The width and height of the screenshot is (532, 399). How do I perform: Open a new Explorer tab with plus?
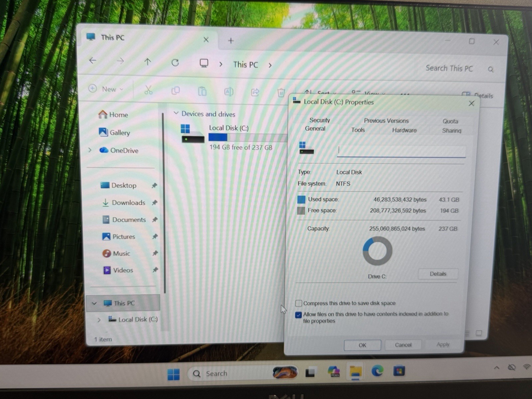coord(231,41)
